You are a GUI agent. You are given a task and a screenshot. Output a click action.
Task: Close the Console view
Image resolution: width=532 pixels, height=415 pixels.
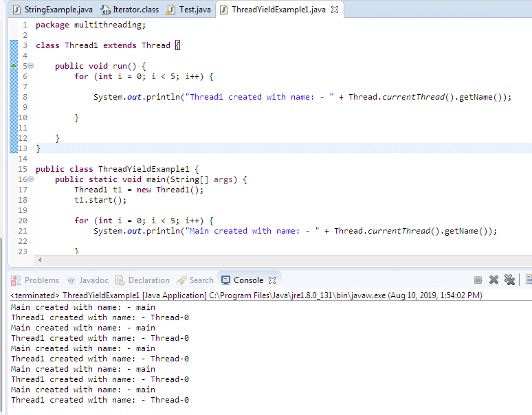(272, 280)
